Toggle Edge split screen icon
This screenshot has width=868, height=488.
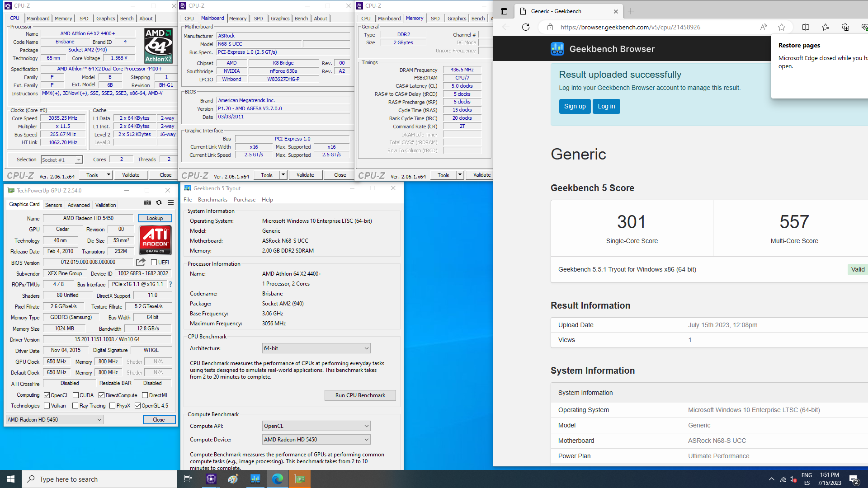point(806,27)
